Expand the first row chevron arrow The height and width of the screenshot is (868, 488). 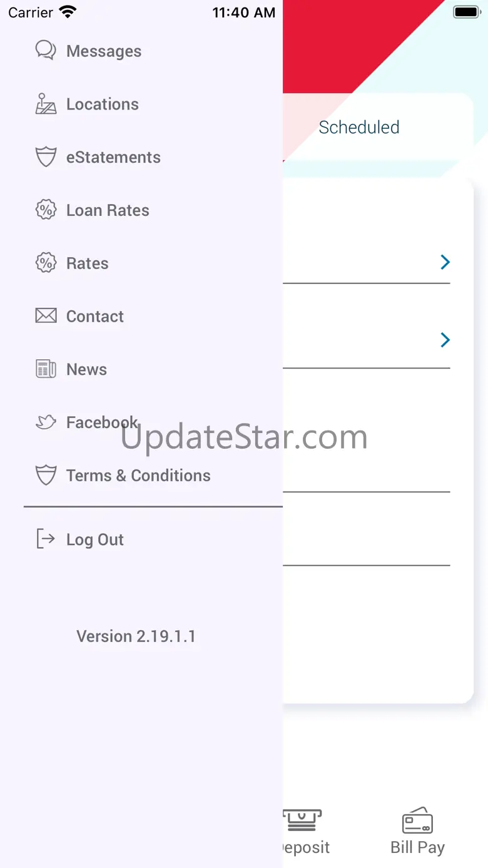[x=445, y=262]
